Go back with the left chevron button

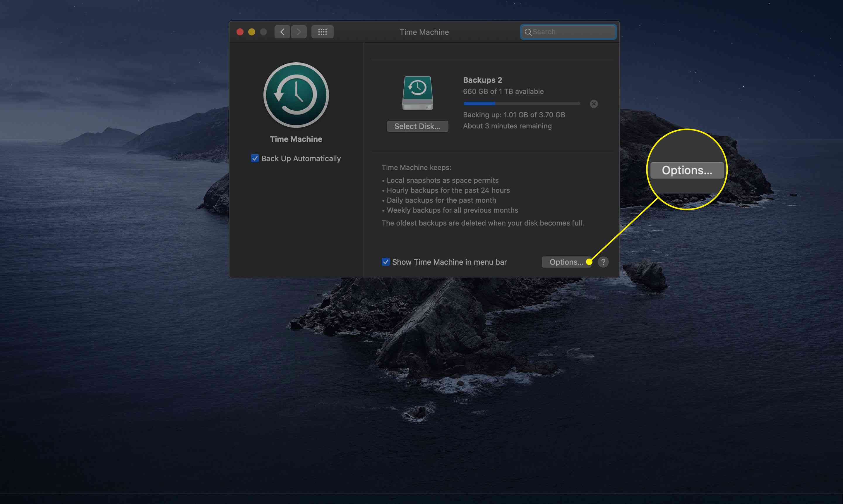pyautogui.click(x=282, y=32)
